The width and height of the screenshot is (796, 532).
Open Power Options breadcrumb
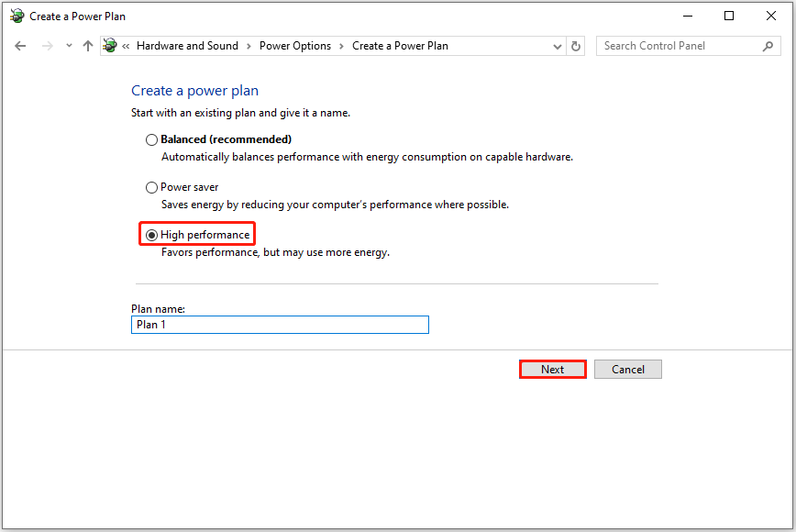[295, 46]
